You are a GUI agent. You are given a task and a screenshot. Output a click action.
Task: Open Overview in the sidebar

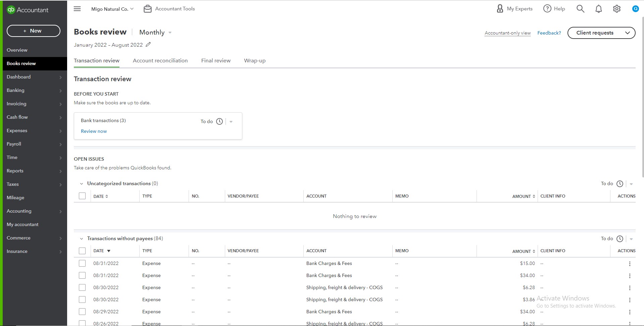click(35, 50)
